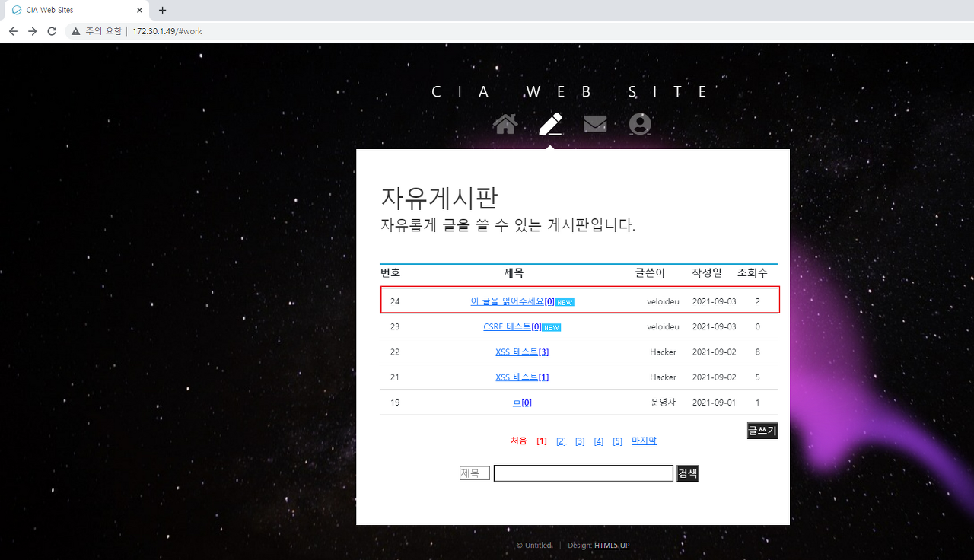This screenshot has width=974, height=560.
Task: Click author 'veloideu' in row 23
Action: pyautogui.click(x=663, y=326)
